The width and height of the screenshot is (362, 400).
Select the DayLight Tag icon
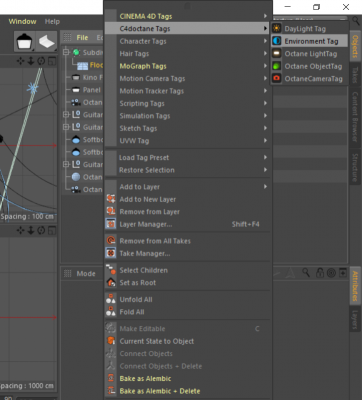277,29
